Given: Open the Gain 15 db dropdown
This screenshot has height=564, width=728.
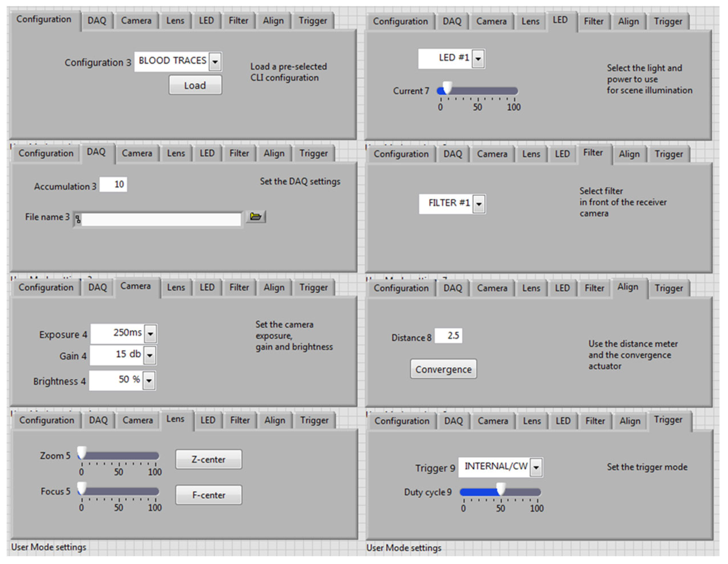Looking at the screenshot, I should (150, 355).
